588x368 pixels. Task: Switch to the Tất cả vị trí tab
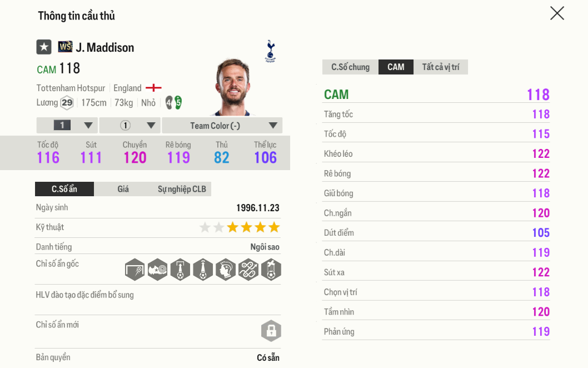point(441,67)
